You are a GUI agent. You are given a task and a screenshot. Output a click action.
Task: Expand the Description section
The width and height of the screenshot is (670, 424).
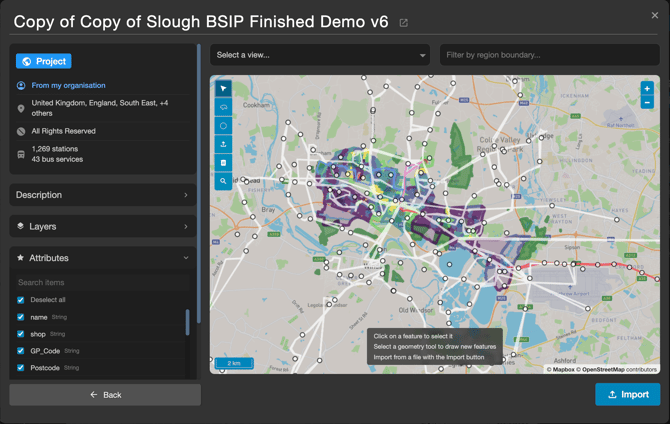tap(103, 195)
